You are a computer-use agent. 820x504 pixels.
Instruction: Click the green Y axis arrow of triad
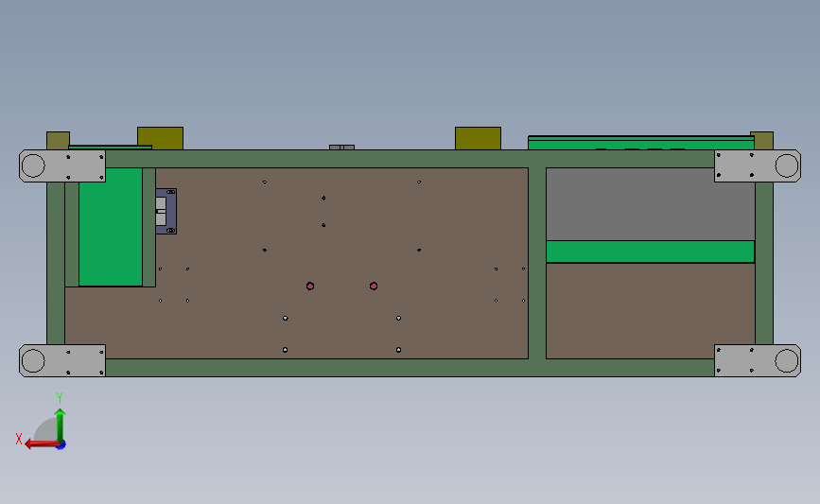pos(60,426)
